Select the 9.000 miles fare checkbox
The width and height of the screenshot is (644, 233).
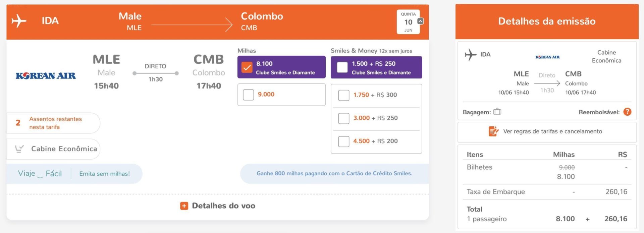point(248,95)
